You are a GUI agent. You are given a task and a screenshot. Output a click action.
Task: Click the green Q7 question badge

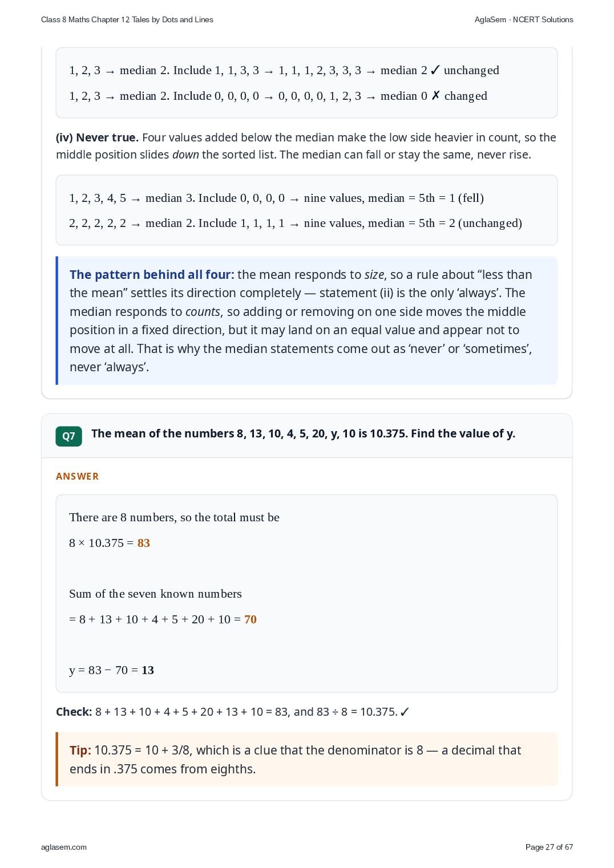tap(68, 436)
